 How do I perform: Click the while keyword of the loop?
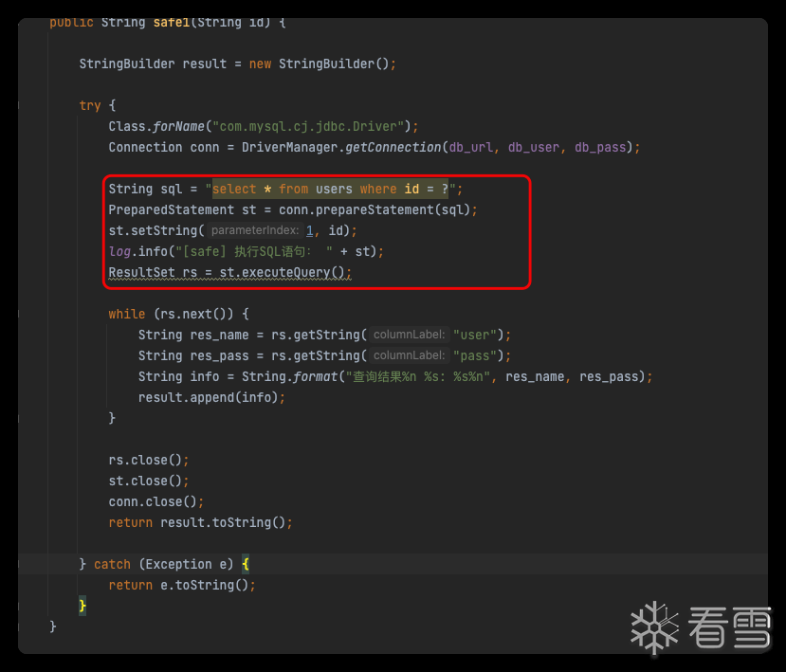(127, 314)
